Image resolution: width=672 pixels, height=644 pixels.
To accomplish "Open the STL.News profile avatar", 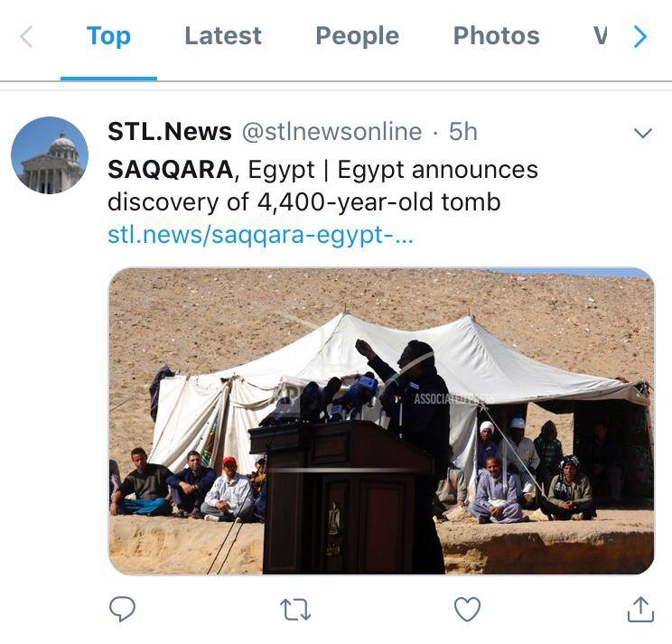I will 50,155.
